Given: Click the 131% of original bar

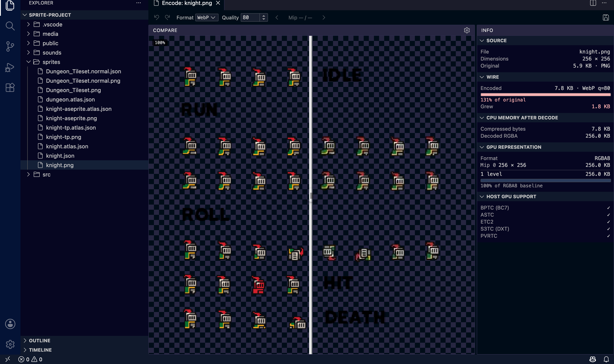Looking at the screenshot, I should pos(545,94).
